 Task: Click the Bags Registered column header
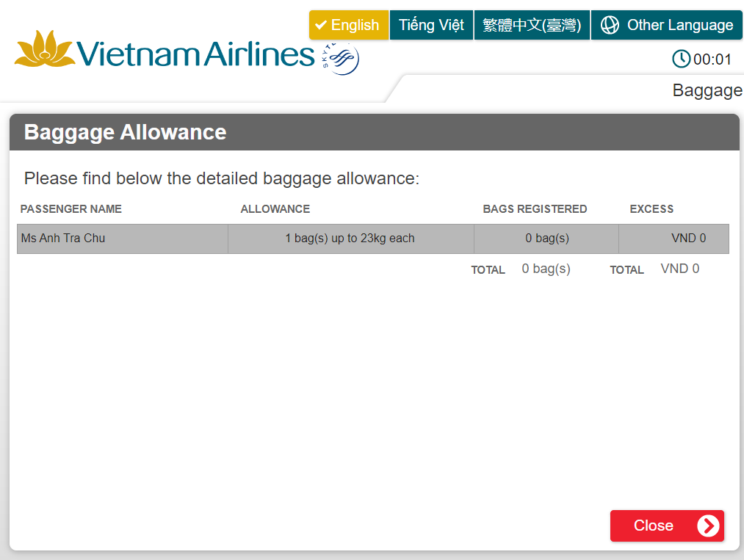pos(535,209)
